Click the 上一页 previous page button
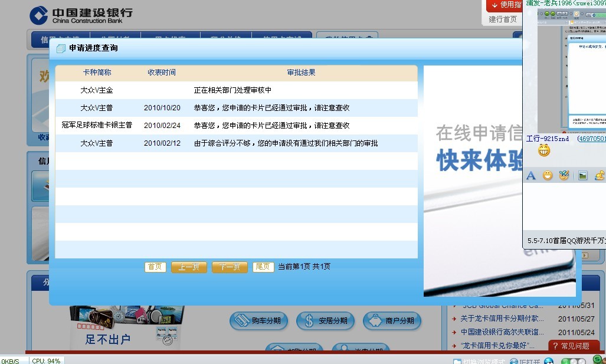This screenshot has height=364, width=606. pyautogui.click(x=189, y=267)
